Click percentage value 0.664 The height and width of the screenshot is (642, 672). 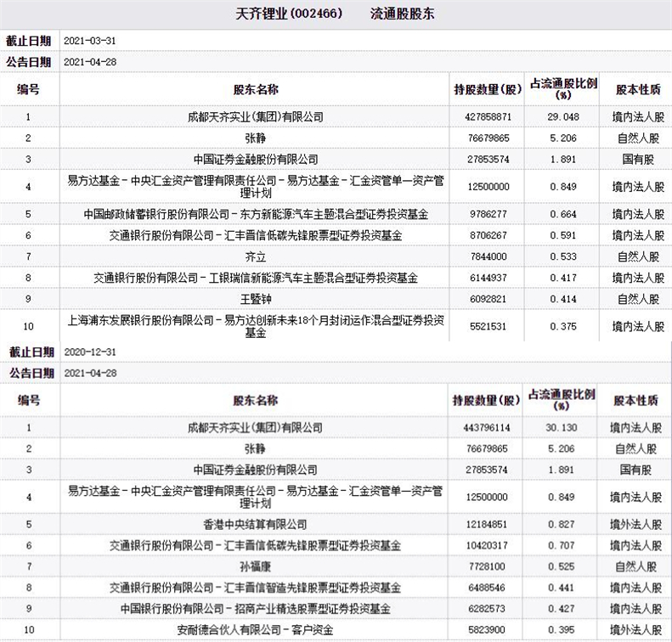click(563, 214)
